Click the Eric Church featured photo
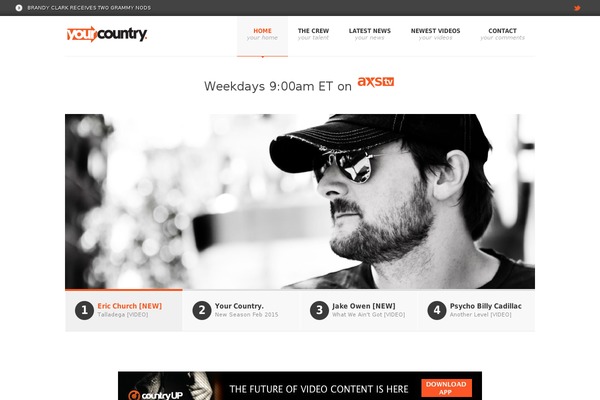600x400 pixels. [x=300, y=201]
